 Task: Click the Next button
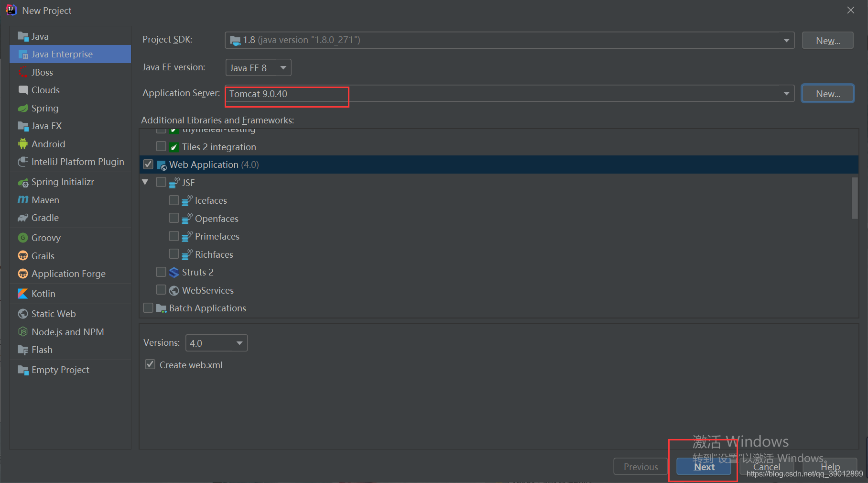tap(704, 467)
